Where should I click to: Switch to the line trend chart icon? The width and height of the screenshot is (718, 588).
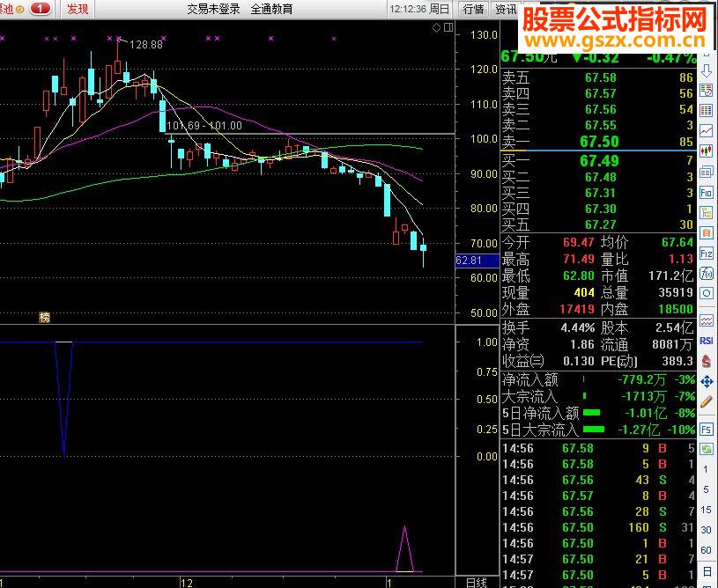tap(706, 131)
